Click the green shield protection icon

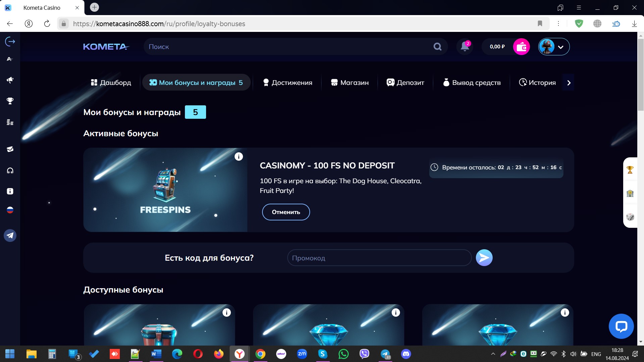click(x=579, y=23)
